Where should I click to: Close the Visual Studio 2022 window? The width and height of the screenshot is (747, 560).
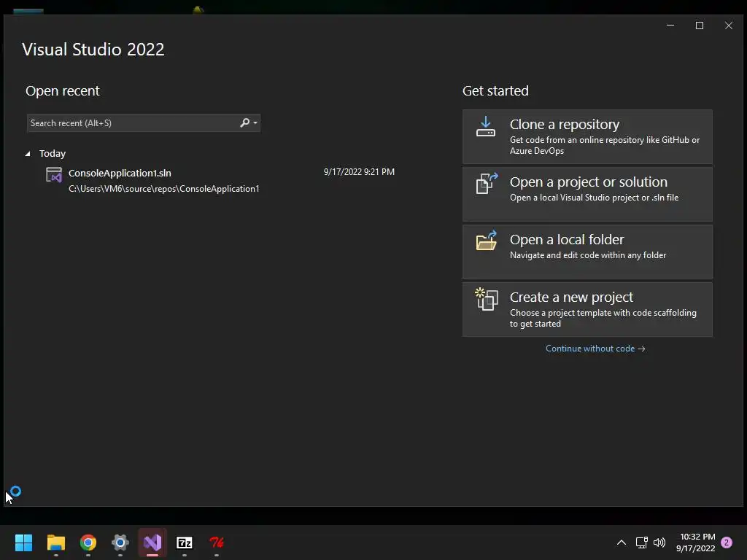tap(729, 26)
